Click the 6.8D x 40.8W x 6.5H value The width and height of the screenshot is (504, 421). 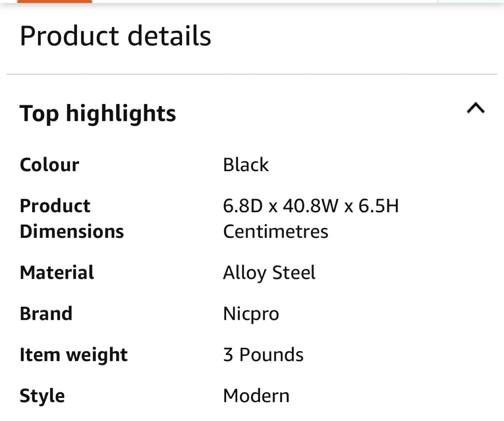[x=311, y=206]
